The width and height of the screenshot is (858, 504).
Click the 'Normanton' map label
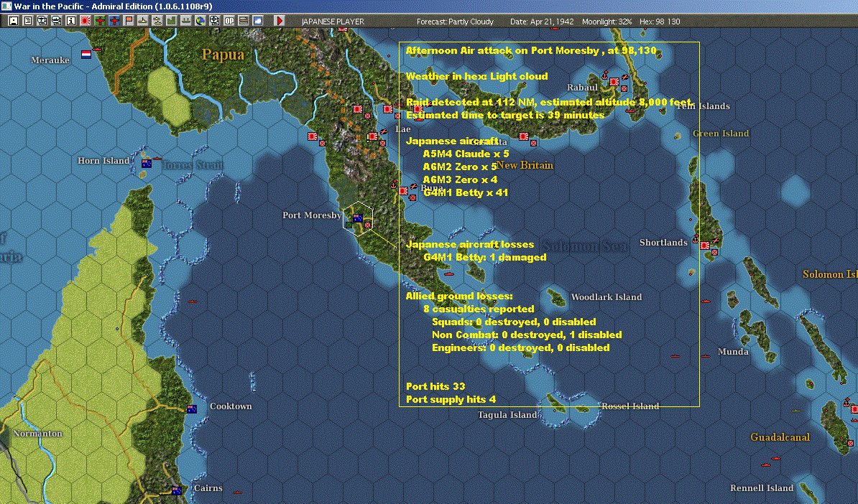(38, 433)
